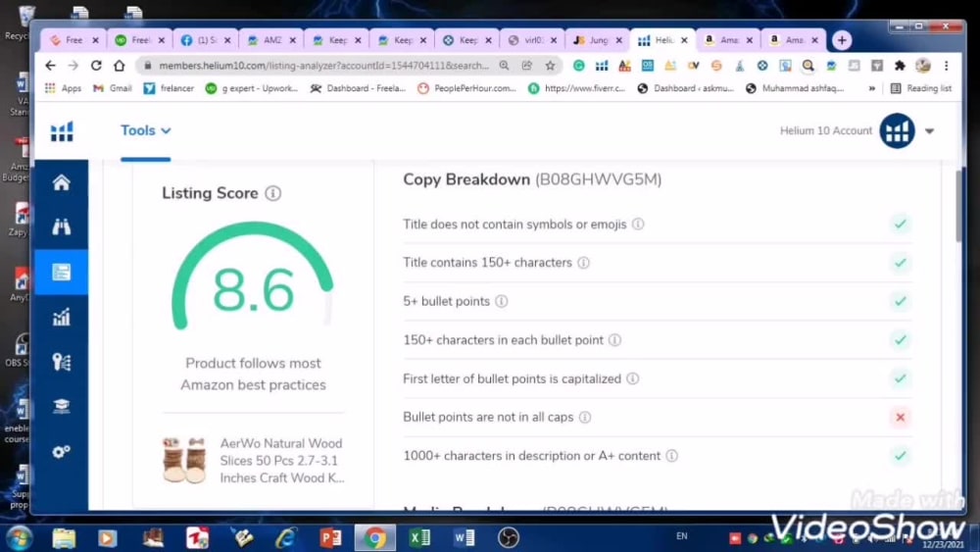Expand the Tools dropdown menu
The image size is (980, 552).
tap(146, 130)
